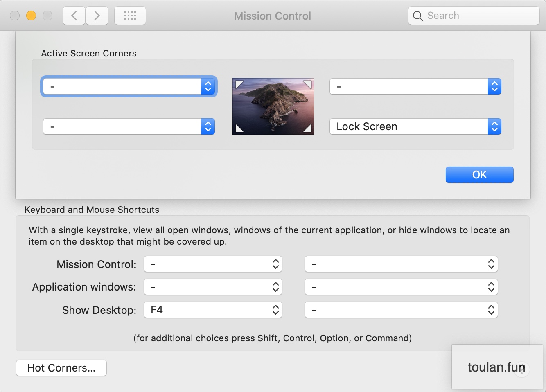Image resolution: width=546 pixels, height=392 pixels.
Task: Click the search magnifying glass icon
Action: 417,16
